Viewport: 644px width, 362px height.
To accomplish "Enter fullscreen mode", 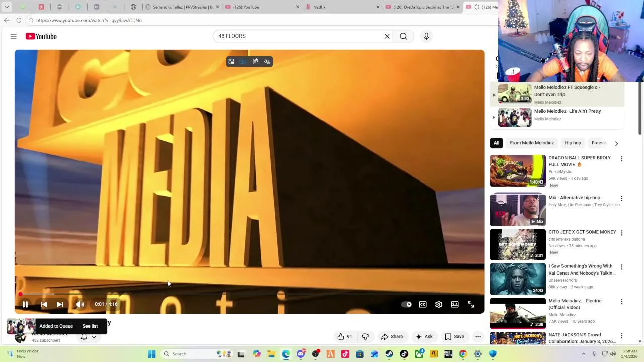I will 471,304.
